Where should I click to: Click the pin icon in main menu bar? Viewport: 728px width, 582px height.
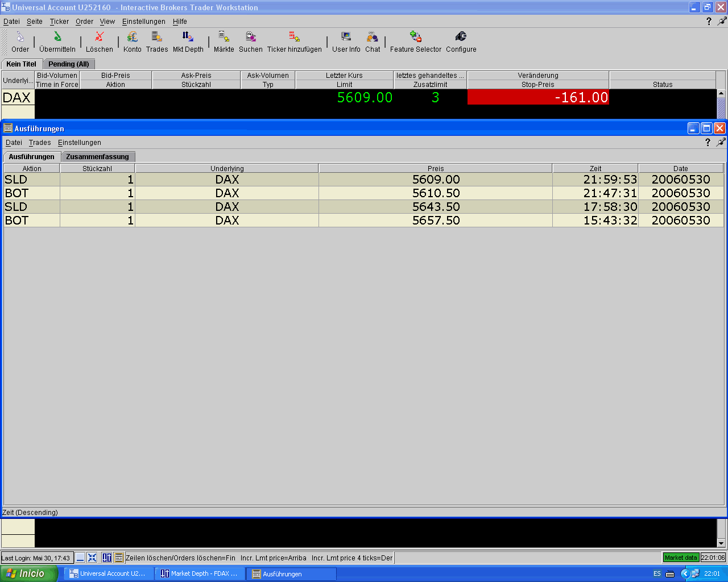point(722,21)
